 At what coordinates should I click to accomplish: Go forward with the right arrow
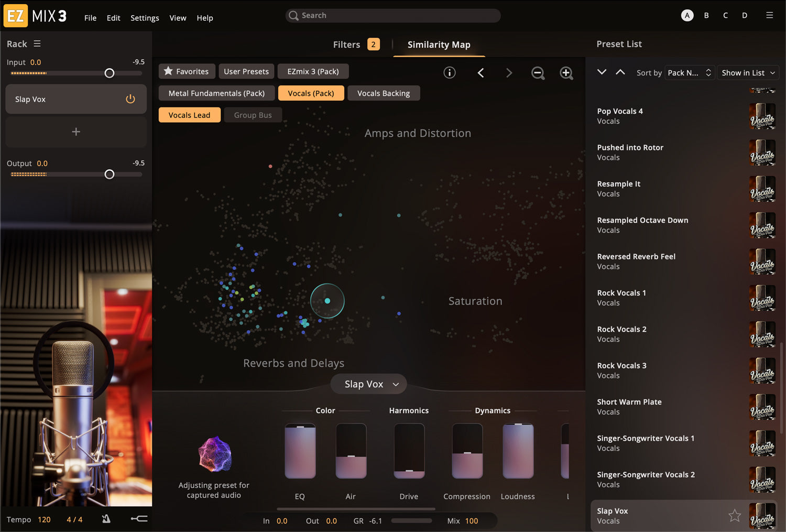click(509, 73)
